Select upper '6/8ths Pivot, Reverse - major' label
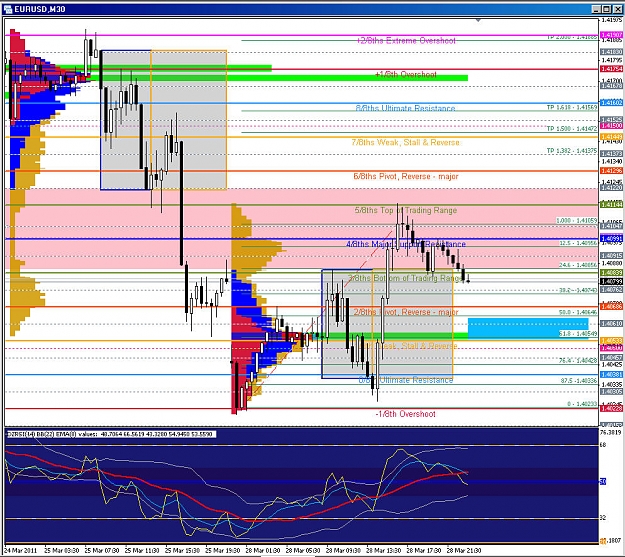Image resolution: width=625 pixels, height=557 pixels. click(406, 176)
